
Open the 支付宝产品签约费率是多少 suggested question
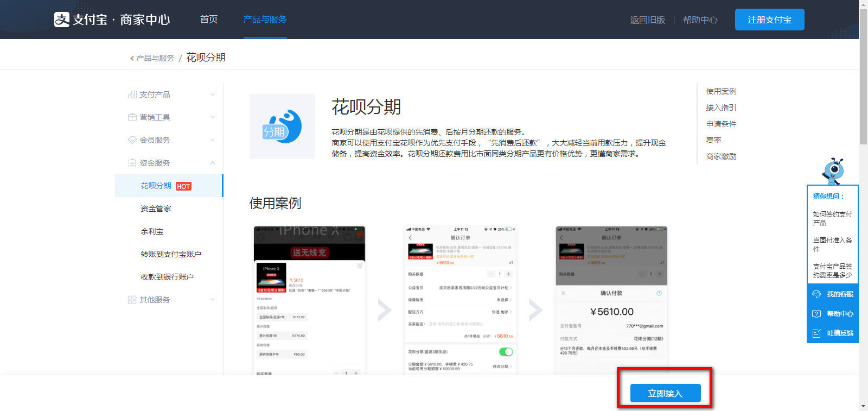833,270
